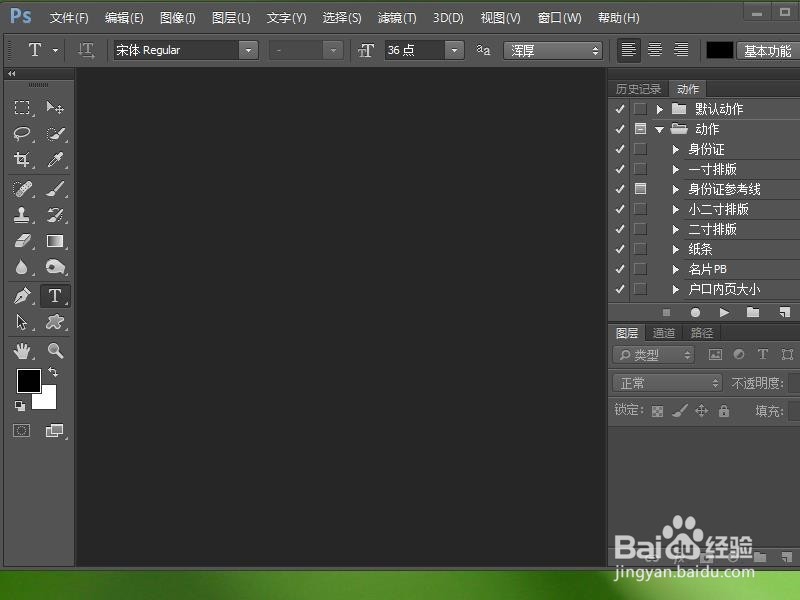The image size is (800, 600).
Task: Select the Gradient tool
Action: 55,241
